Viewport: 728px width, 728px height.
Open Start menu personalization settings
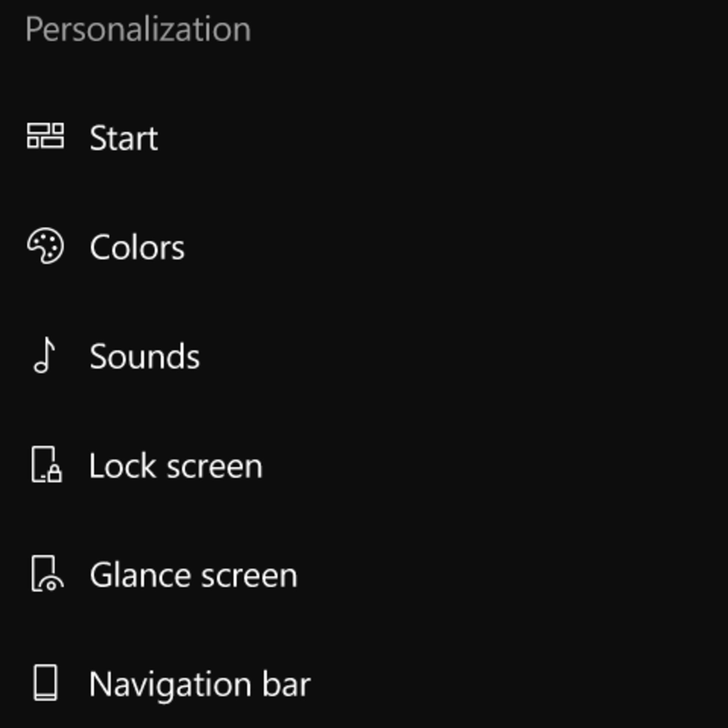[124, 138]
